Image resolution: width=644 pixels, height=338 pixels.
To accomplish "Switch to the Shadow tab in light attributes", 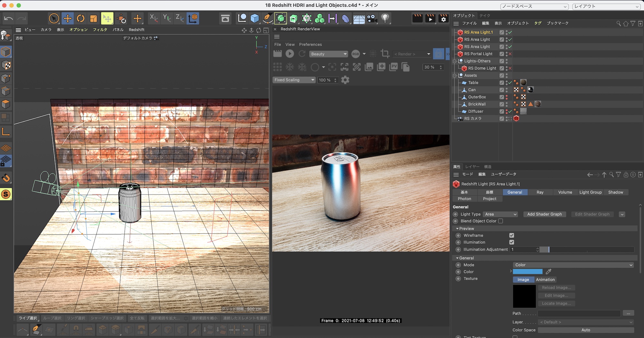I will 616,192.
